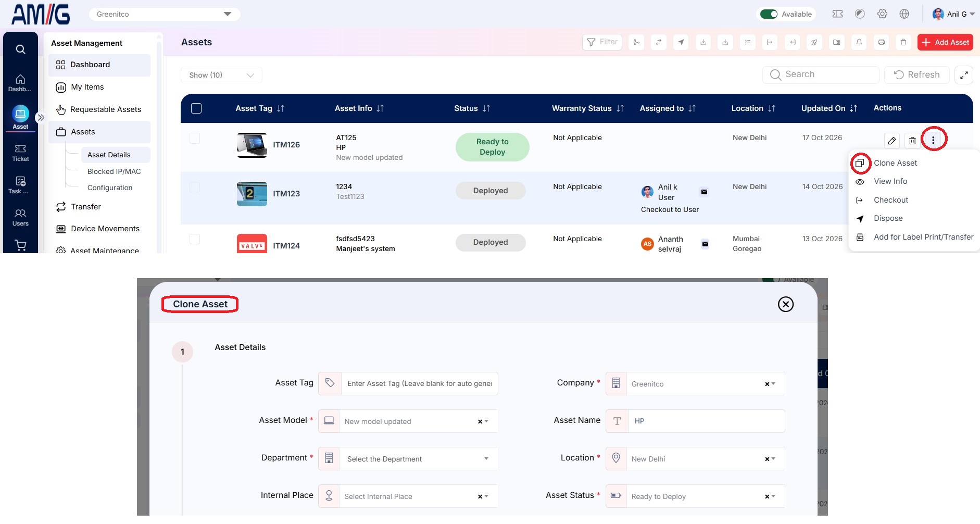
Task: Open the Task module icon
Action: click(20, 185)
